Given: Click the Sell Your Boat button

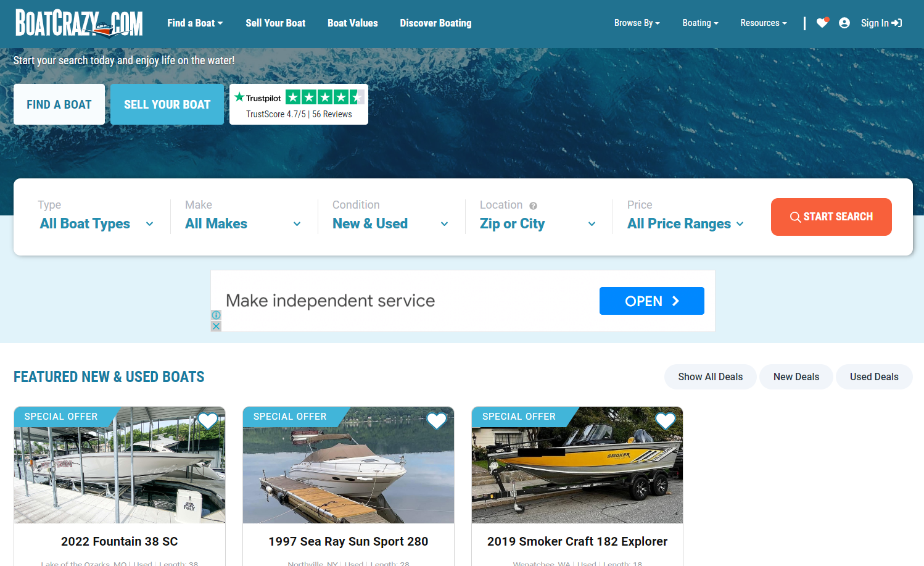Looking at the screenshot, I should point(167,104).
